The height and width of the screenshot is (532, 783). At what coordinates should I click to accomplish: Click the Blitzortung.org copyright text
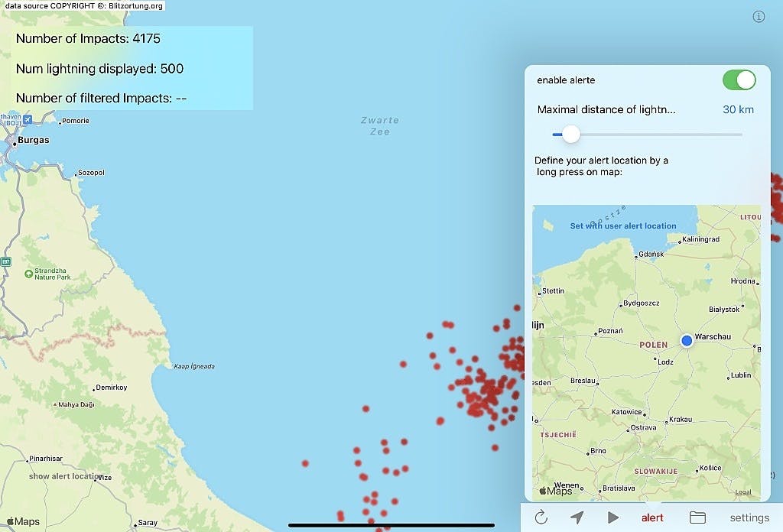pyautogui.click(x=84, y=6)
